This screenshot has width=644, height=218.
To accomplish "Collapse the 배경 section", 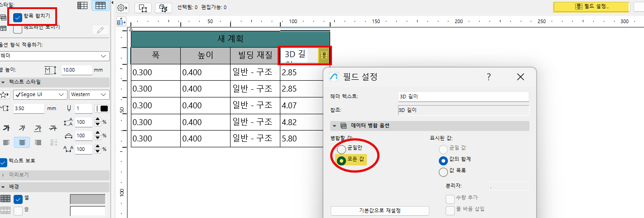I will tap(4, 187).
